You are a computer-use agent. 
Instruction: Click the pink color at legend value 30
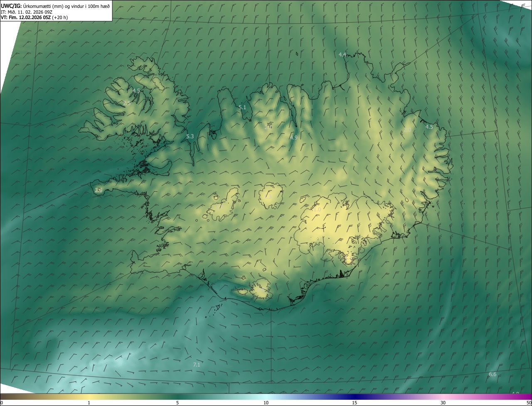pyautogui.click(x=443, y=397)
